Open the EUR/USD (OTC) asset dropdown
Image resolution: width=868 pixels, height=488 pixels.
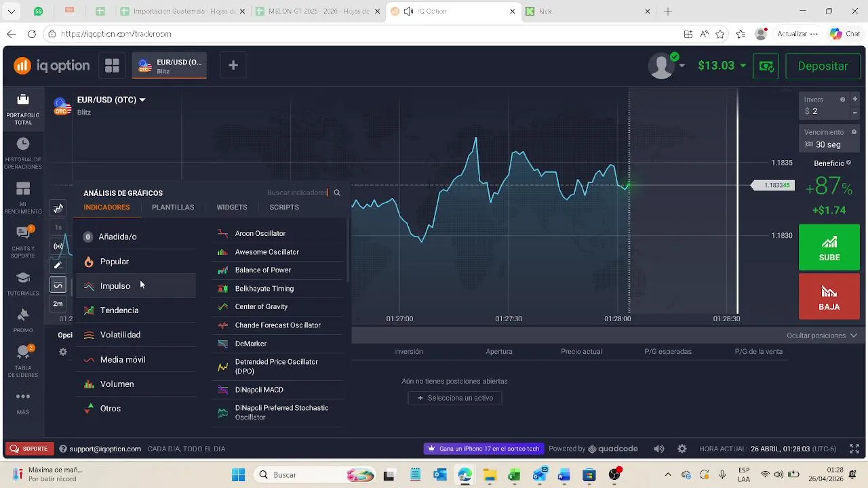tap(111, 100)
